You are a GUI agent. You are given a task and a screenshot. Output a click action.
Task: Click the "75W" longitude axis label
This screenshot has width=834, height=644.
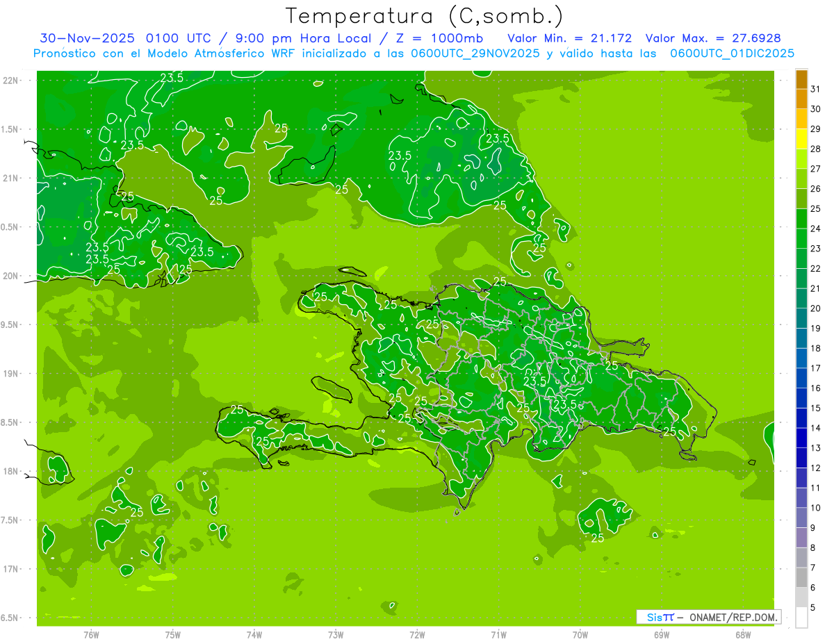pyautogui.click(x=172, y=634)
